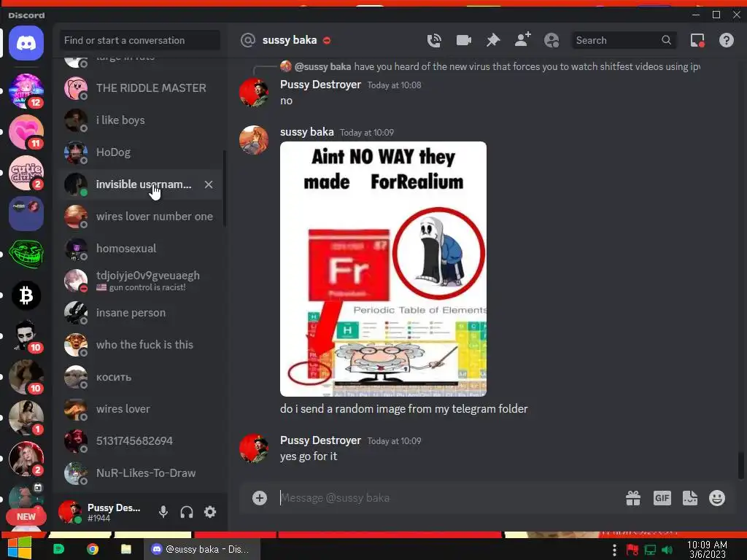Click the DM list scrollbar
This screenshot has height=560, width=747.
pyautogui.click(x=225, y=188)
